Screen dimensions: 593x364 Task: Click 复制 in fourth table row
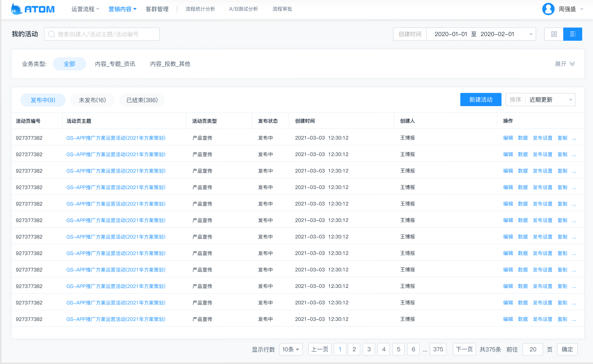click(x=562, y=187)
